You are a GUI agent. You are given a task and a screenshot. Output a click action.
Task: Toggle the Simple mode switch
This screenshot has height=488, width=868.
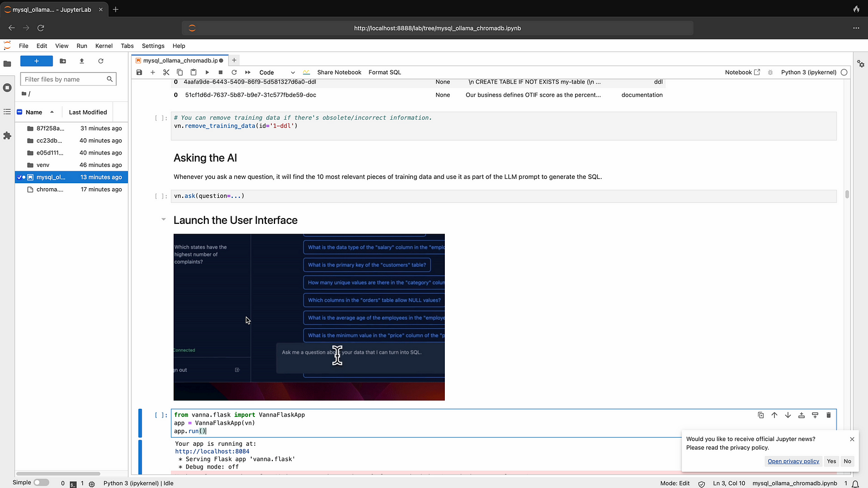click(x=41, y=483)
